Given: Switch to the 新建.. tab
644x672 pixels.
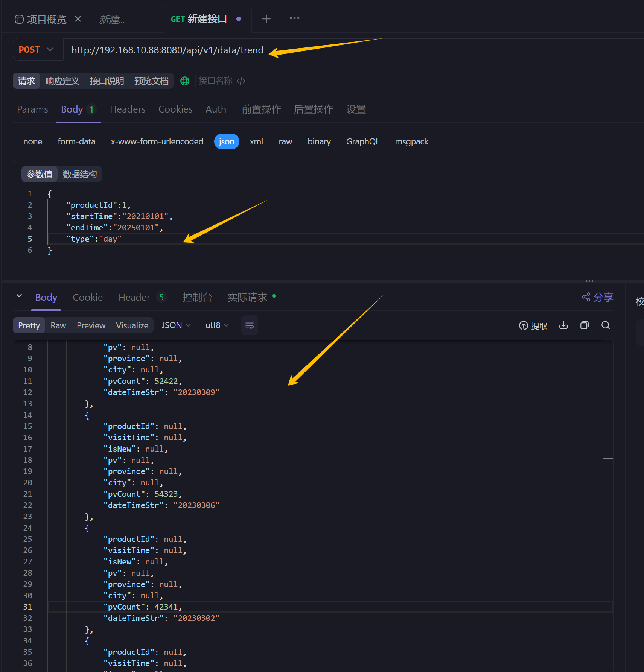Looking at the screenshot, I should point(112,19).
